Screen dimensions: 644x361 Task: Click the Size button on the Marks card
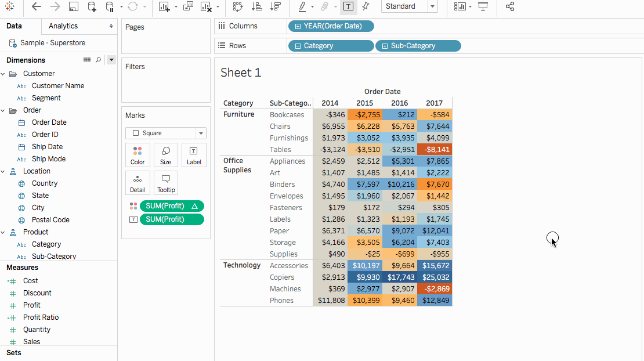pyautogui.click(x=166, y=154)
